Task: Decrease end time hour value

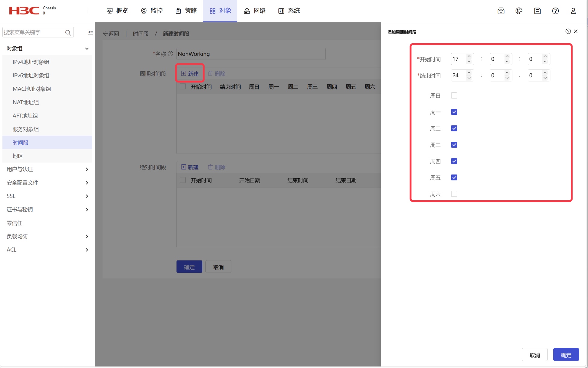Action: click(469, 78)
